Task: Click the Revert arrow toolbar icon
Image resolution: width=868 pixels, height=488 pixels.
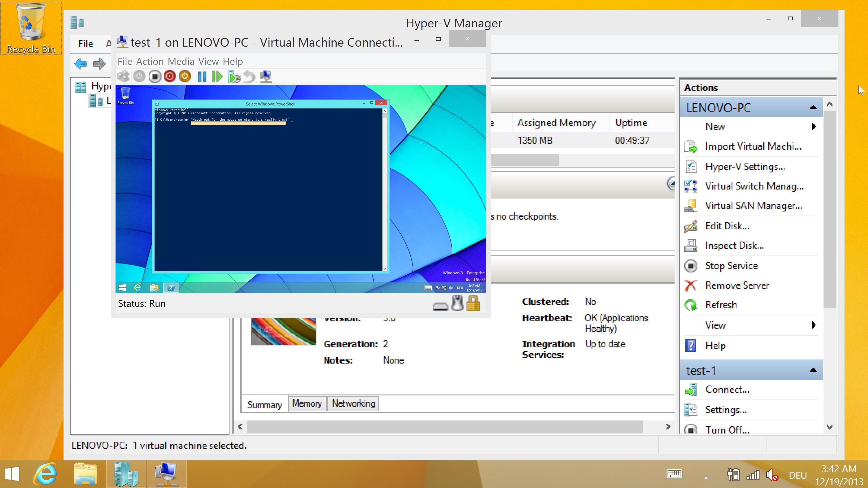Action: pyautogui.click(x=249, y=76)
